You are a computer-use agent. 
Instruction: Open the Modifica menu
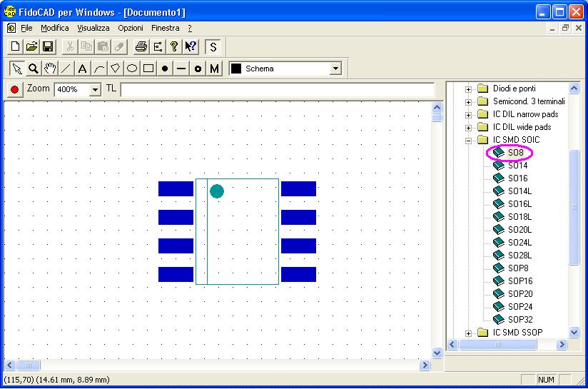click(55, 28)
